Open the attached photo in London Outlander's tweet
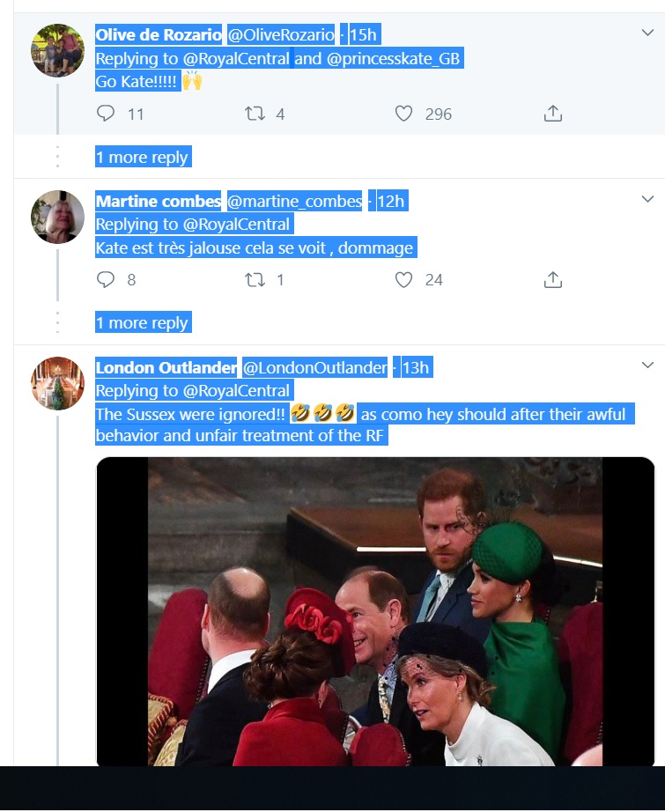This screenshot has height=812, width=665. pyautogui.click(x=375, y=611)
